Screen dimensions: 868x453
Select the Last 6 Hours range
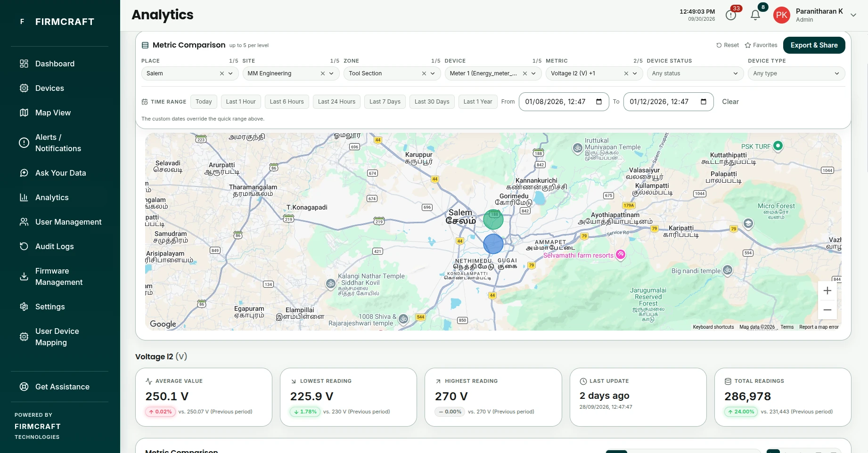click(x=287, y=102)
